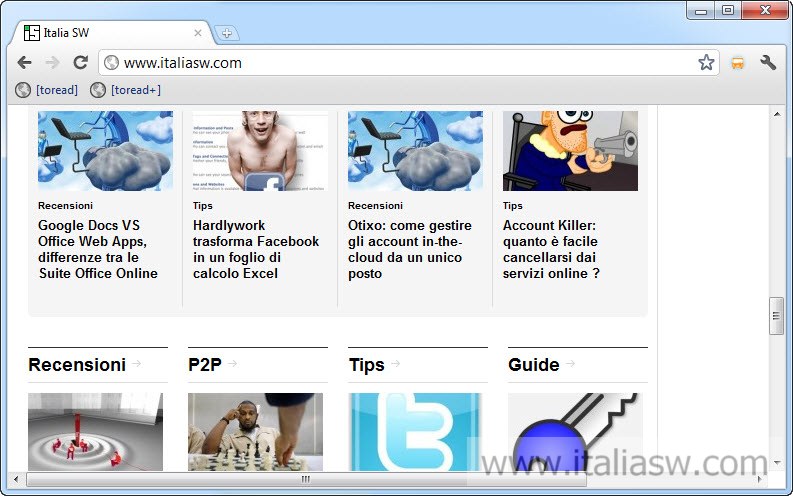Click the Italia SW tab favicon
This screenshot has width=793, height=496.
click(32, 33)
